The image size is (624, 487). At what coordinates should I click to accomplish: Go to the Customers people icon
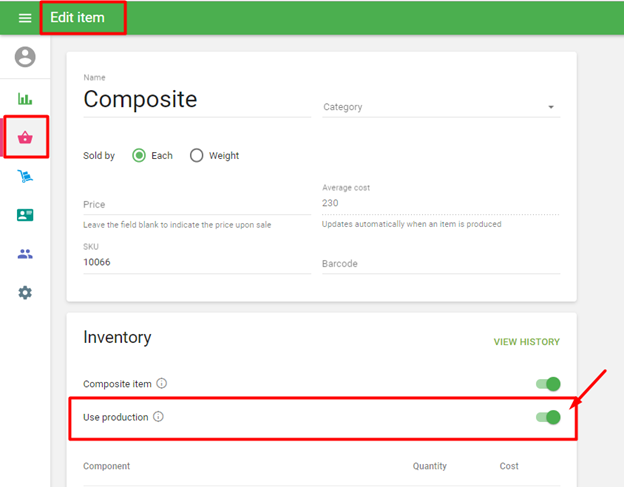[25, 254]
